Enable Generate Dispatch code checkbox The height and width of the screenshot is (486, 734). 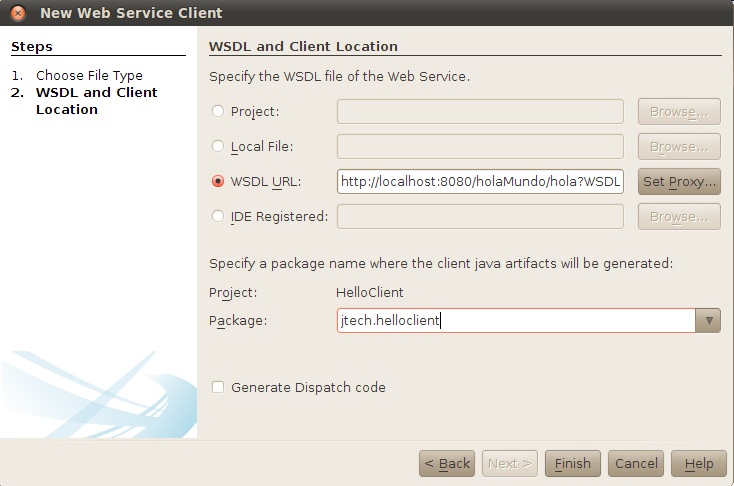click(x=218, y=387)
